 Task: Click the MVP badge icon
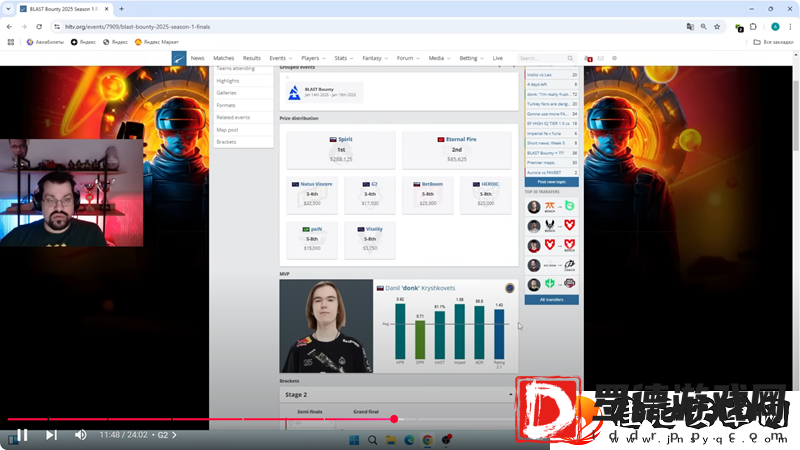pos(509,288)
